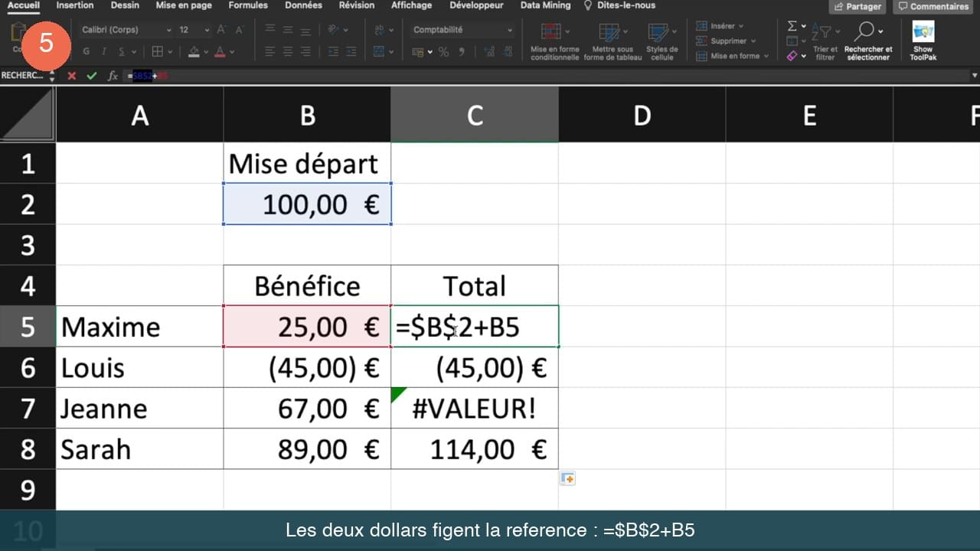The image size is (980, 551).
Task: Launch Show ToolPak
Action: coord(923,42)
